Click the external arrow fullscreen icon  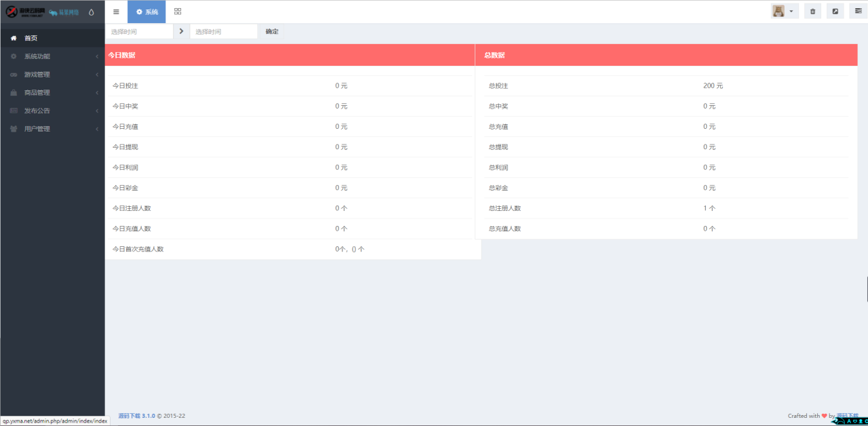pos(835,12)
